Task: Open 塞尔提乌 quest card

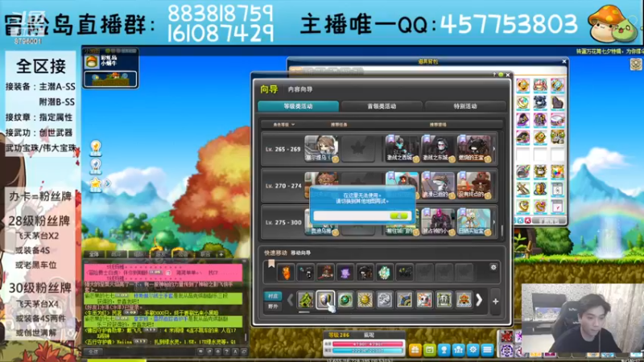Action: [321, 148]
